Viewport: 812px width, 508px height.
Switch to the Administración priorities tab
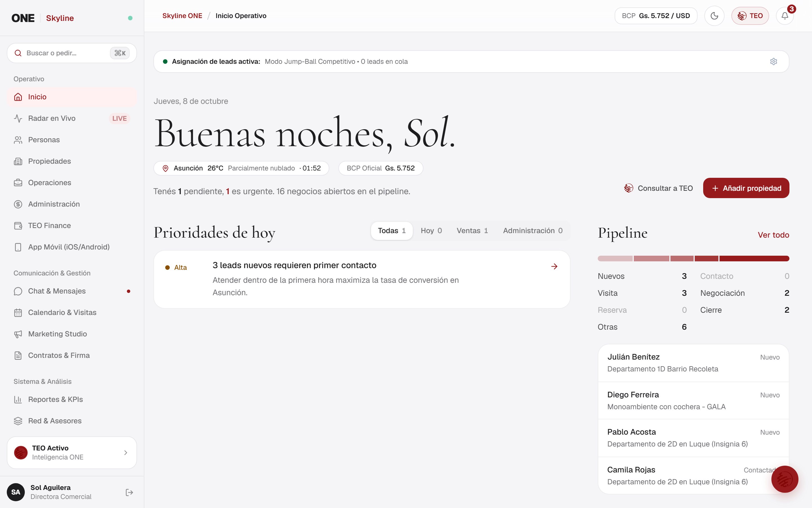coord(533,231)
